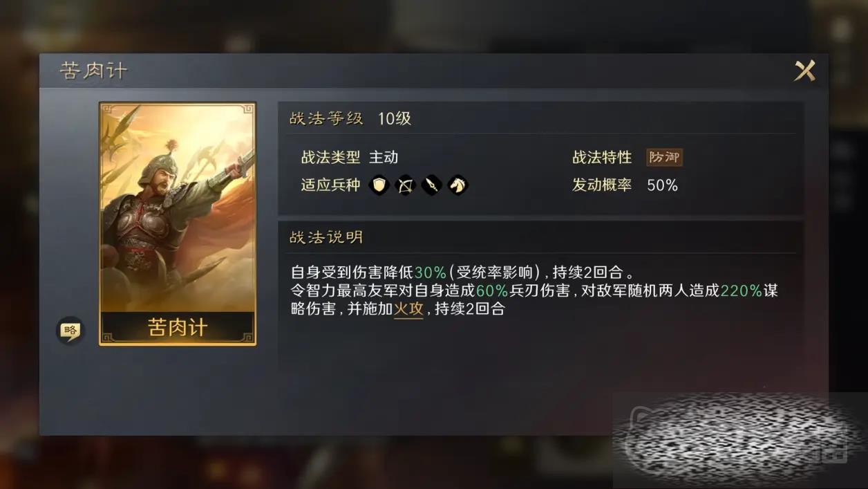Click the 战法等级 section header

[326, 118]
